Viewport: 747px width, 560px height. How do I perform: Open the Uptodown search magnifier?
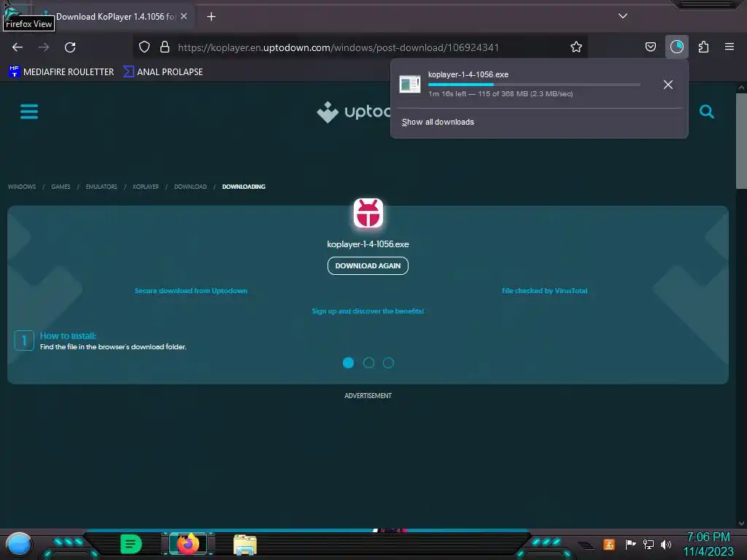[706, 112]
